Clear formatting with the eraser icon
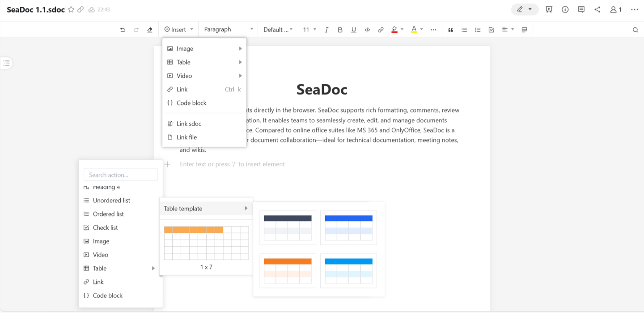The width and height of the screenshot is (644, 313). pos(150,30)
